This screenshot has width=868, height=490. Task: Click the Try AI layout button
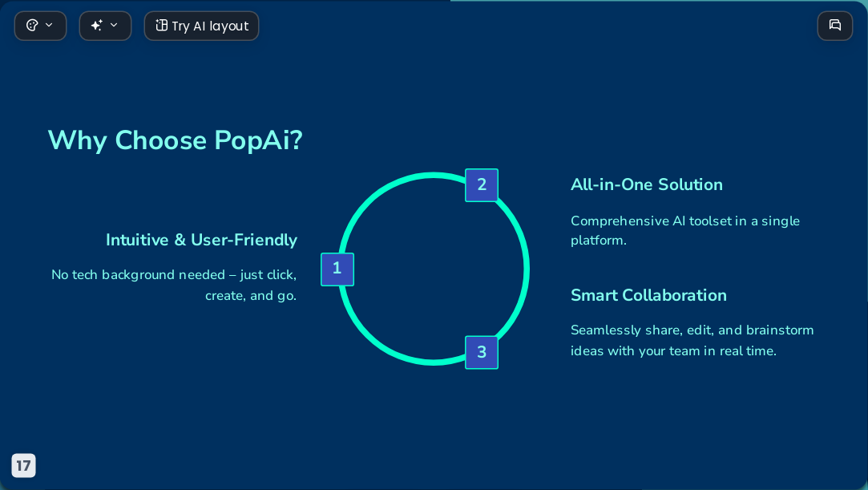(x=201, y=26)
